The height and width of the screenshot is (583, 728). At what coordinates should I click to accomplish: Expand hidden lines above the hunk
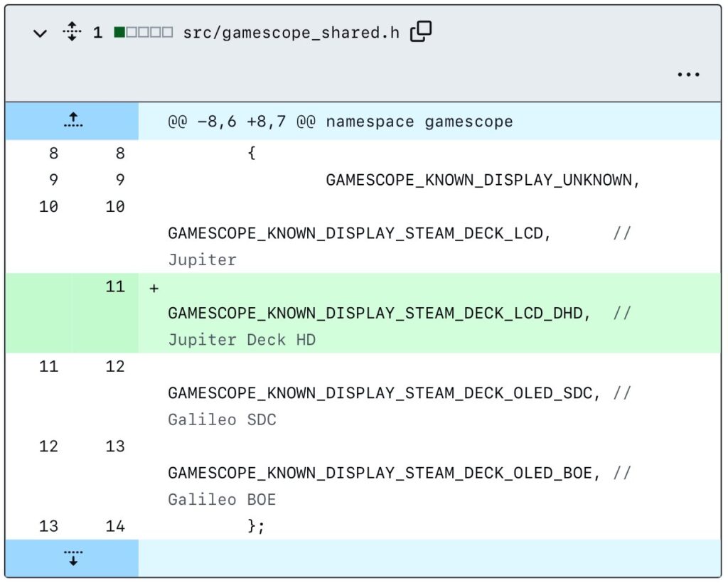pyautogui.click(x=73, y=121)
